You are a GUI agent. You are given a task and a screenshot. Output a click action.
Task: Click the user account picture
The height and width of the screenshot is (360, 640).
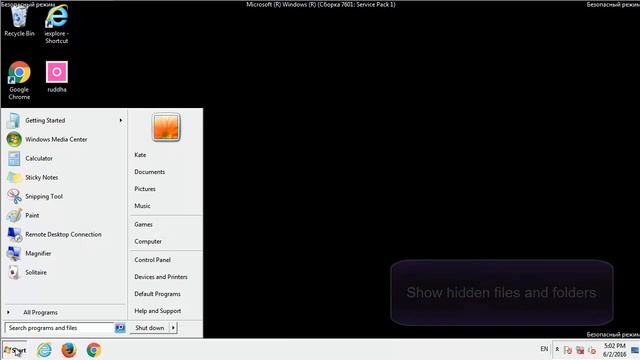click(x=166, y=127)
